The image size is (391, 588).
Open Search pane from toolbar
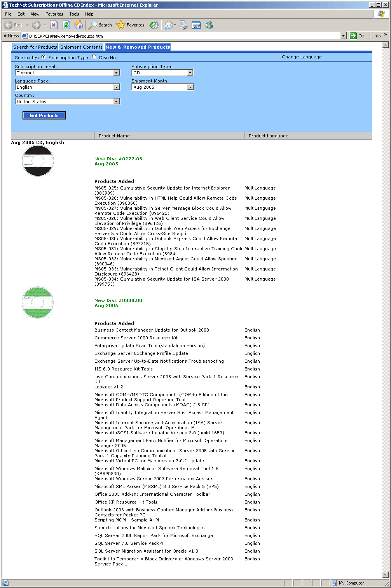pyautogui.click(x=100, y=25)
